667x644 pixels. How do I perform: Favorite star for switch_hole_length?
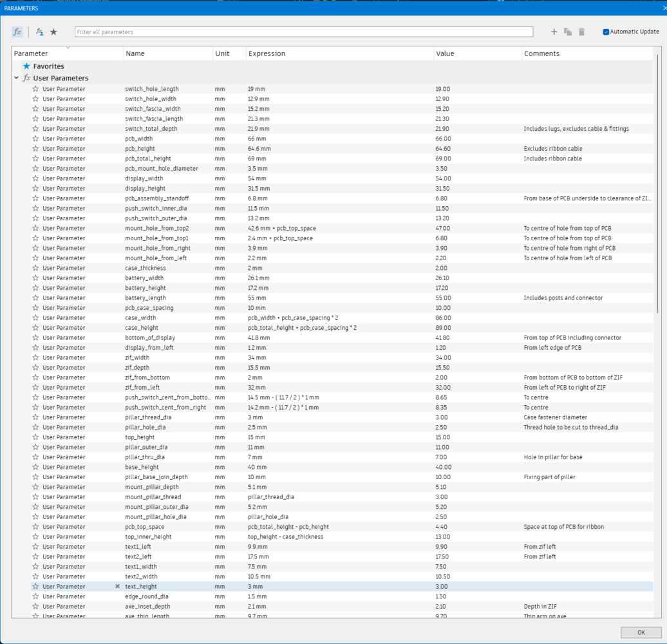pos(36,89)
